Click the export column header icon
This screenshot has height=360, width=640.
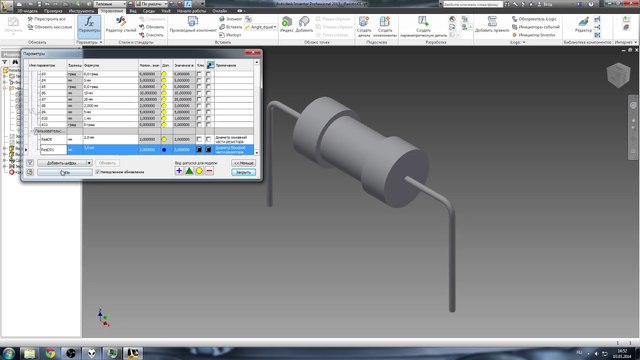coord(210,65)
